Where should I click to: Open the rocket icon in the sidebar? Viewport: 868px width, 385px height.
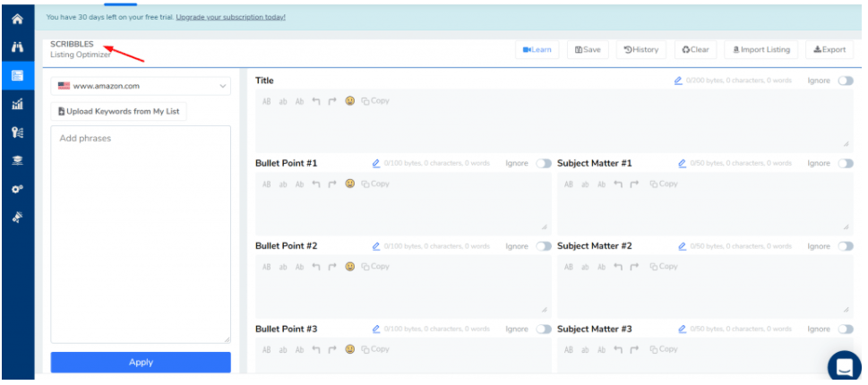(x=17, y=218)
